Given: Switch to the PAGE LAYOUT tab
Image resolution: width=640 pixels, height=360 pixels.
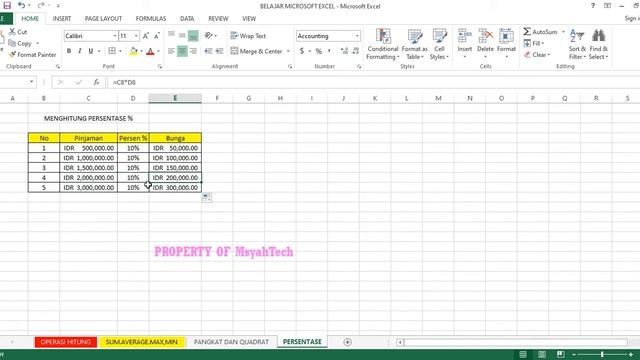Looking at the screenshot, I should point(103,19).
